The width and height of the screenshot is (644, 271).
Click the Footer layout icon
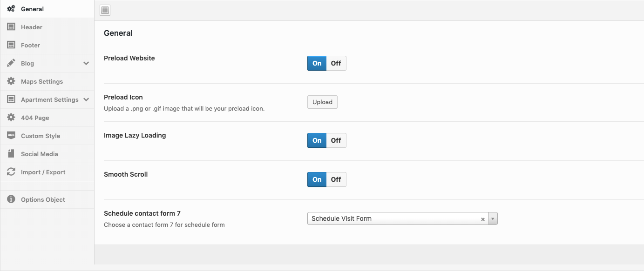[11, 45]
